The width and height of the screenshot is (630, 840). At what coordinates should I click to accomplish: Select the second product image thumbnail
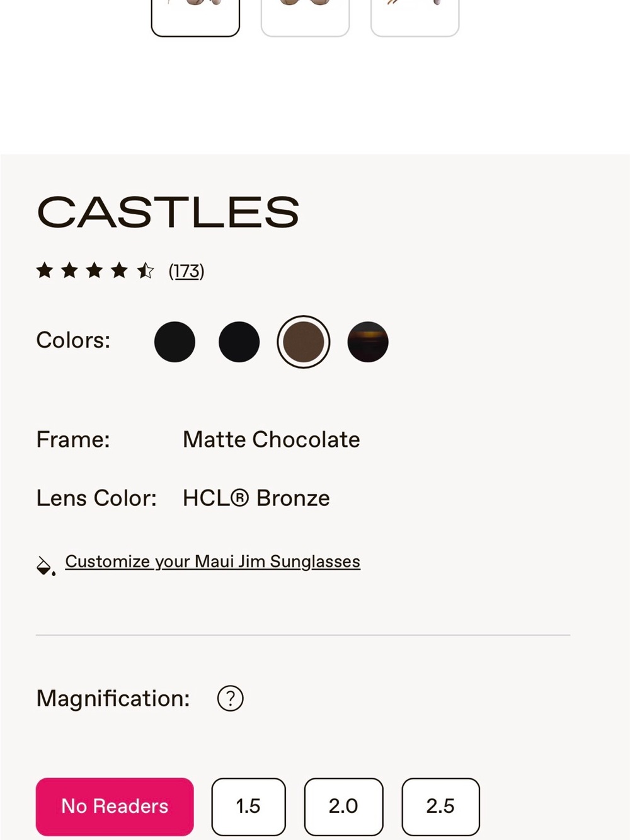click(x=305, y=18)
